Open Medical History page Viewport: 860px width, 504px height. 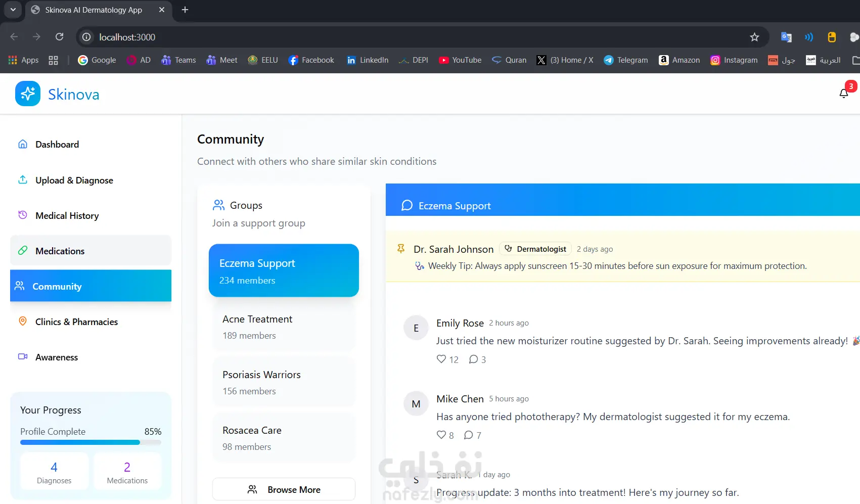tap(91, 215)
